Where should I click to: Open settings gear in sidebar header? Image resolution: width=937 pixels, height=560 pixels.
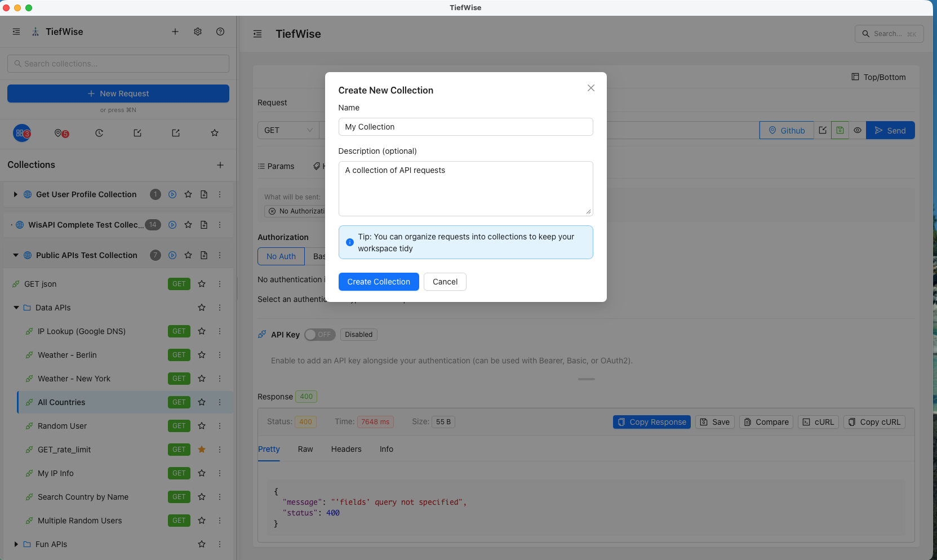pyautogui.click(x=198, y=32)
